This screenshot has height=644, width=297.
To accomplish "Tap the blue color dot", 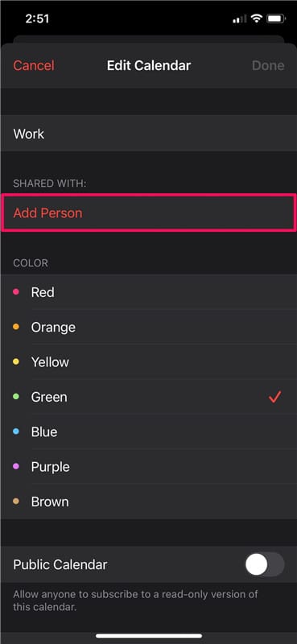I will (16, 431).
